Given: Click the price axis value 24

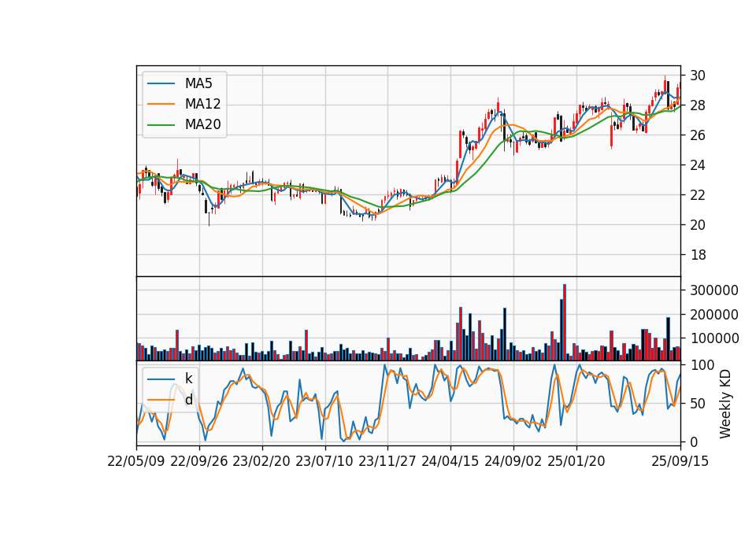Looking at the screenshot, I should 698,165.
